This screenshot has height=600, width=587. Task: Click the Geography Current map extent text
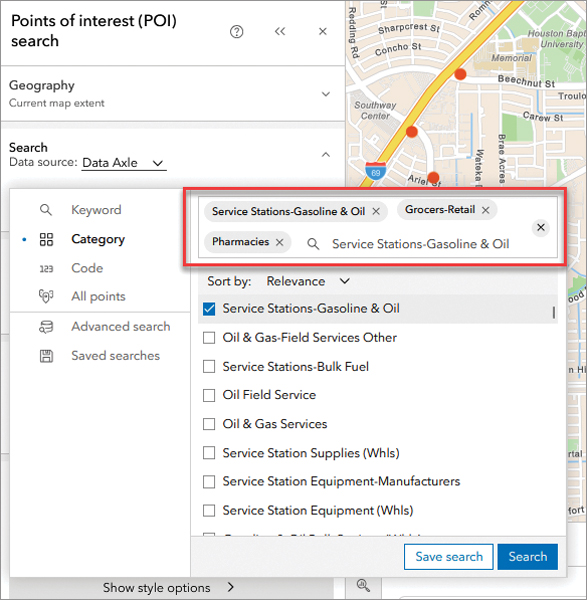pos(57,103)
